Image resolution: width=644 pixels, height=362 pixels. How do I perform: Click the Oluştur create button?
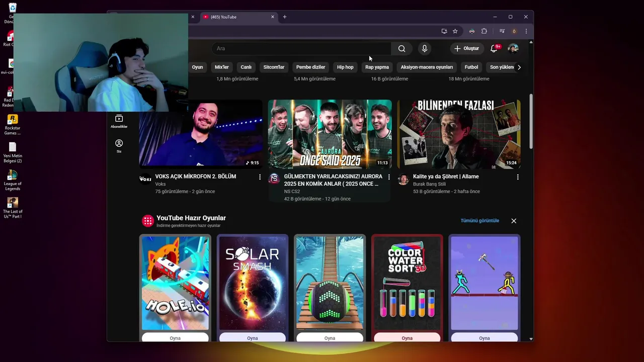pos(467,48)
